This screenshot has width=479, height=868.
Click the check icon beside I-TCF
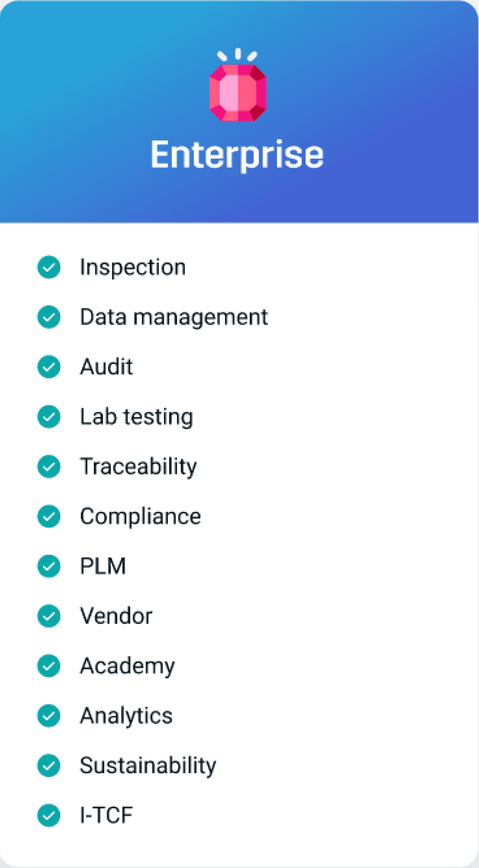(x=49, y=815)
